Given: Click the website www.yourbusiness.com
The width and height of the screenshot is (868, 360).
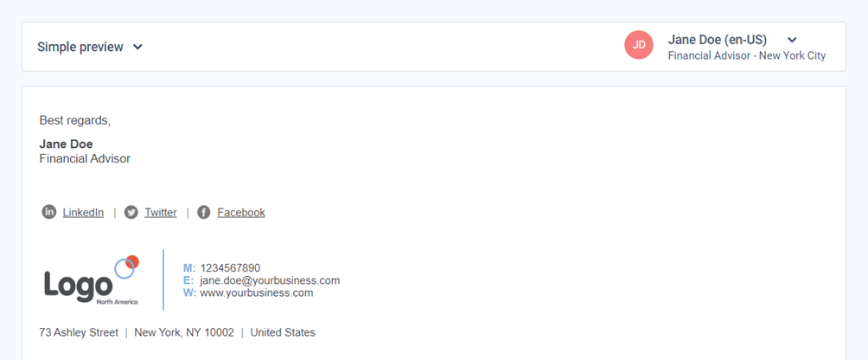Looking at the screenshot, I should pyautogui.click(x=256, y=293).
